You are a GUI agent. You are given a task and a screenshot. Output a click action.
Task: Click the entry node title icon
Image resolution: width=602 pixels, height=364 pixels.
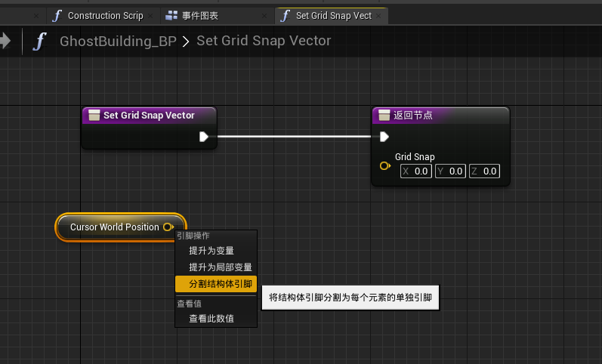tap(94, 116)
